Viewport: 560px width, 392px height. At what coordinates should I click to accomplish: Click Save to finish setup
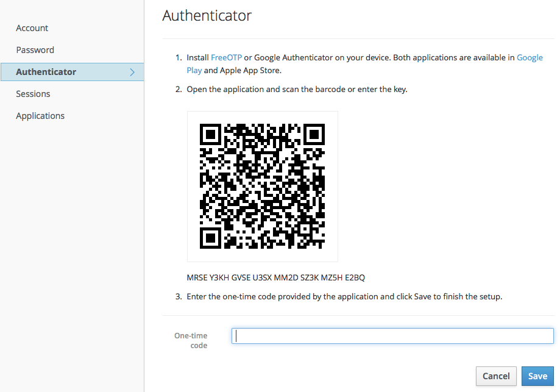click(537, 376)
